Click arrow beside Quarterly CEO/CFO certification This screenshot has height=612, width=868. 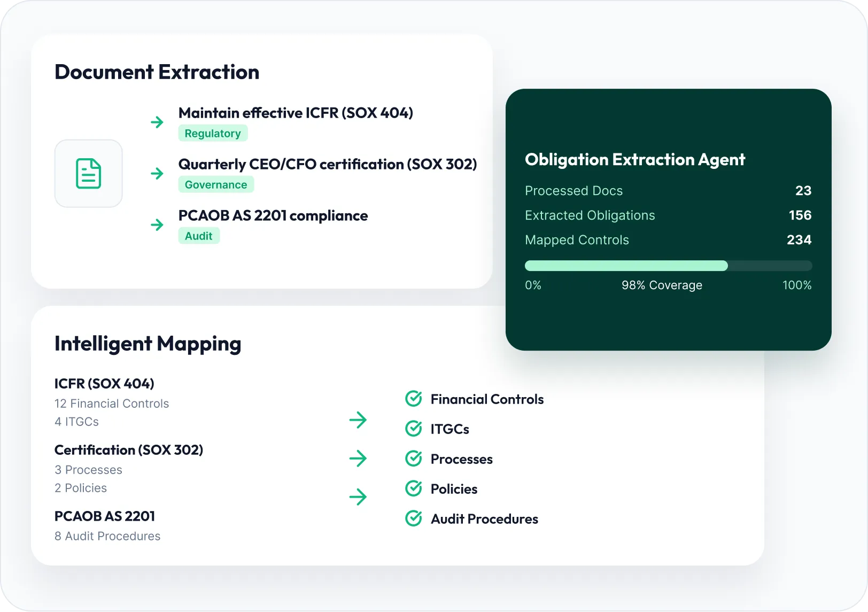157,174
